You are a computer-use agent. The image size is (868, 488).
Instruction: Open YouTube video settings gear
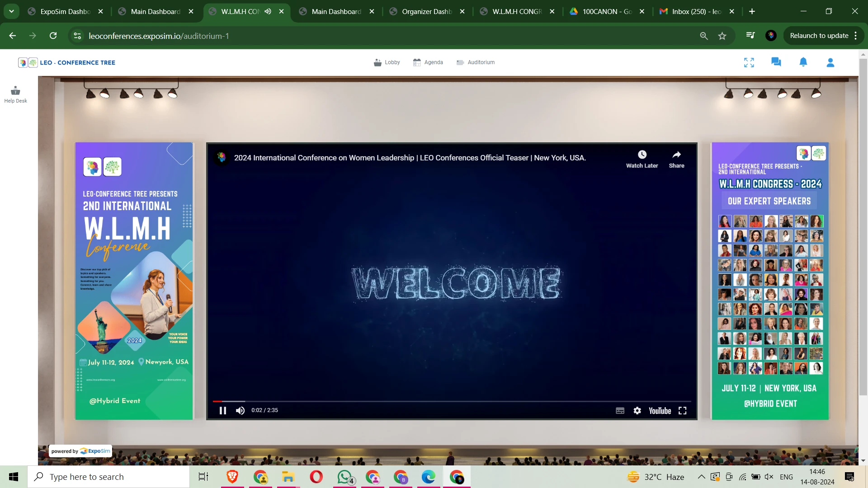point(637,411)
